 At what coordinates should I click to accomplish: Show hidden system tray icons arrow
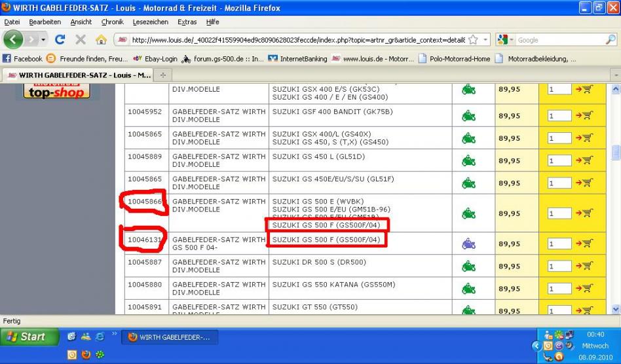point(536,346)
